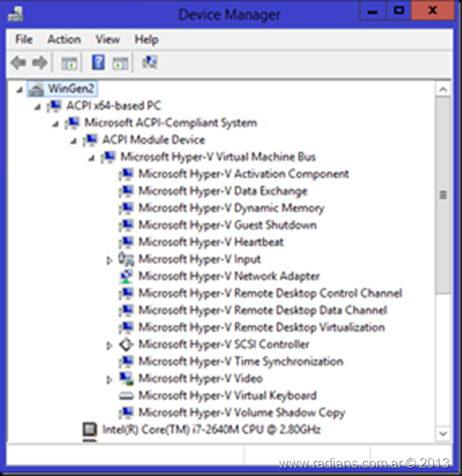The width and height of the screenshot is (462, 476).
Task: Click the Hyper-V SCSI Controller diamond icon
Action: (x=126, y=345)
